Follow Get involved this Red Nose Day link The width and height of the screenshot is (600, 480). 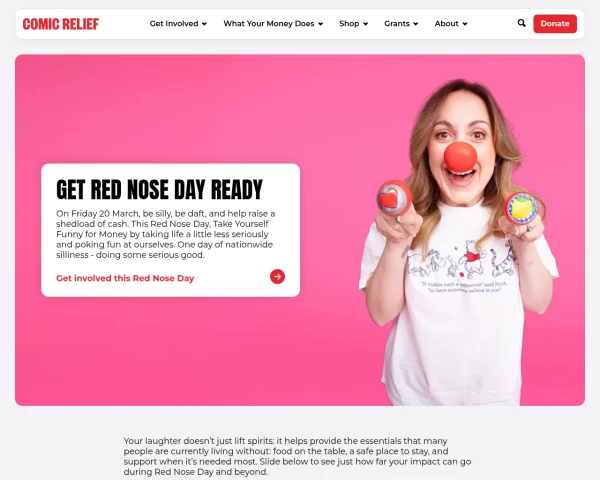click(x=125, y=278)
